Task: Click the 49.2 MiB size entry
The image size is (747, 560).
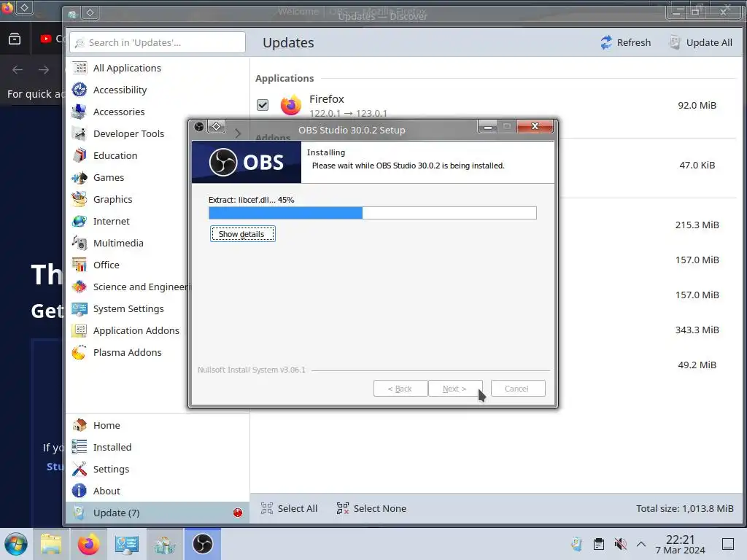Action: tap(697, 365)
